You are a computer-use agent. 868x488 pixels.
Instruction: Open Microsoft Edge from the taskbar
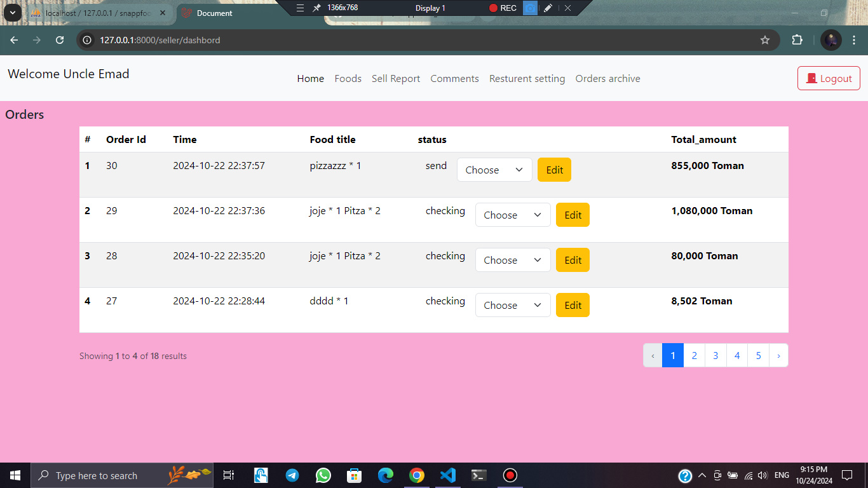coord(386,475)
